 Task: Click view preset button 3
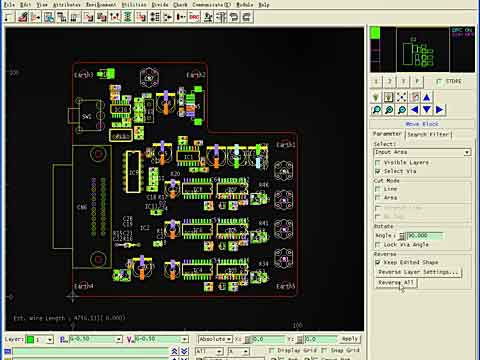click(x=403, y=81)
